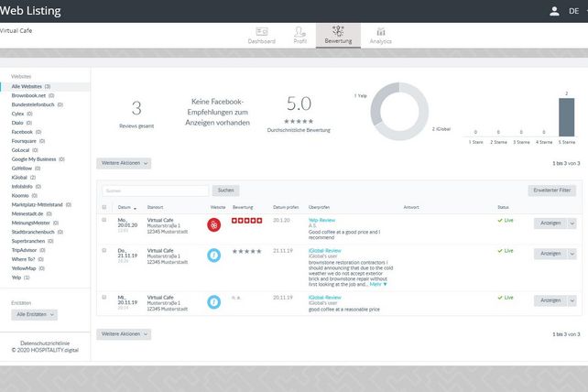Expand arrow next to first Anzeigen button
This screenshot has width=588, height=392.
click(572, 223)
